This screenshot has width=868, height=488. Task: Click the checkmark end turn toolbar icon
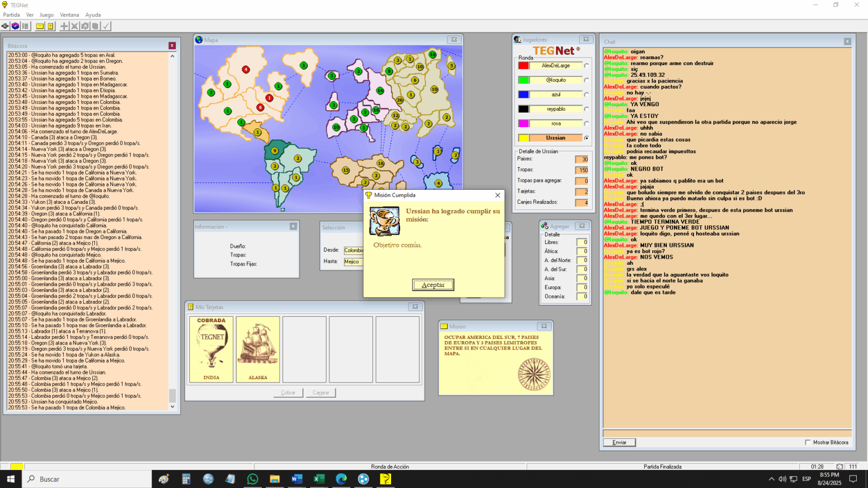[x=106, y=26]
